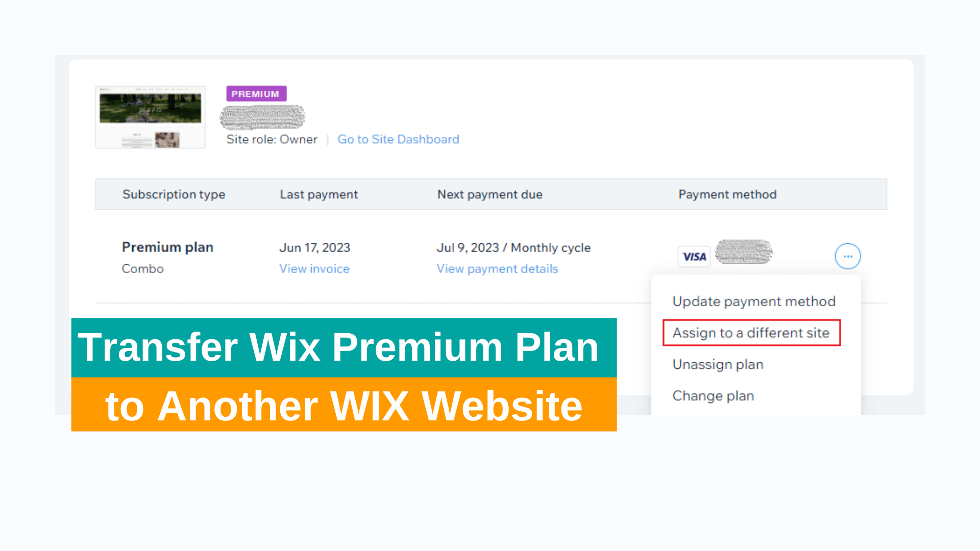Image resolution: width=980 pixels, height=551 pixels.
Task: Open the three-dot more actions menu
Action: click(x=848, y=256)
